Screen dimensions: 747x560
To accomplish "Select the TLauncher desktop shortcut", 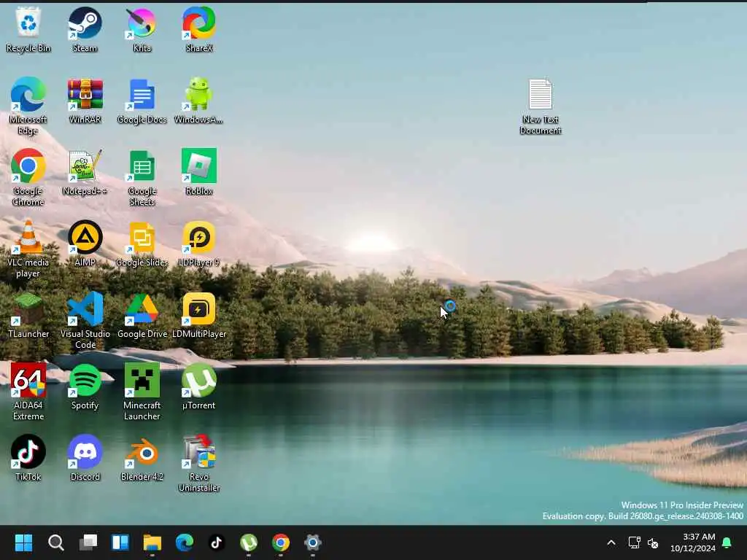I will coord(28,315).
